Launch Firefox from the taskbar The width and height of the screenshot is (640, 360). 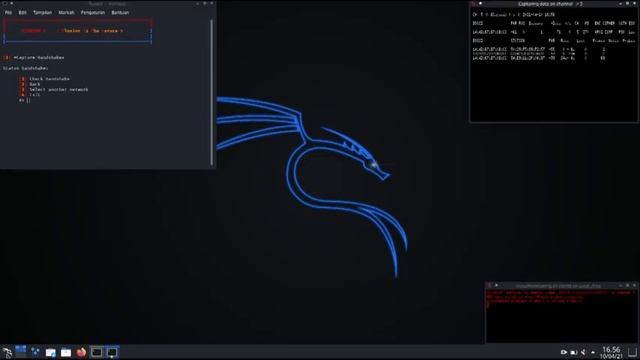81,352
